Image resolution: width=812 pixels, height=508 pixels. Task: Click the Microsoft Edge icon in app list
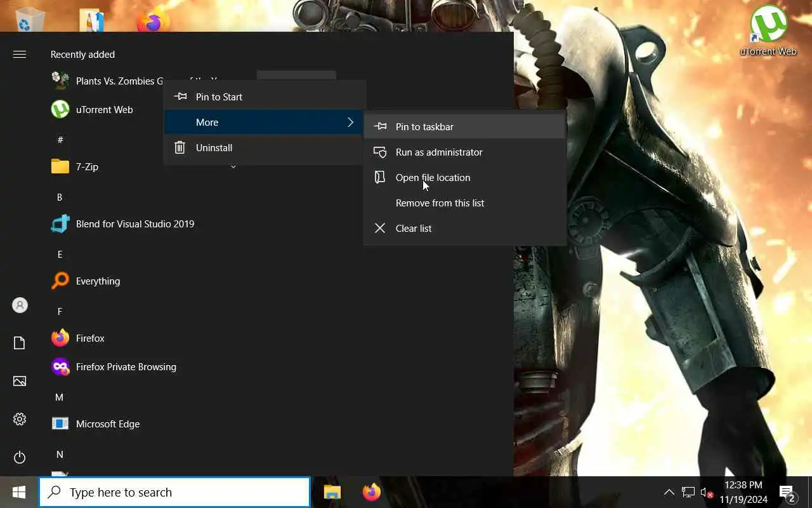(60, 424)
